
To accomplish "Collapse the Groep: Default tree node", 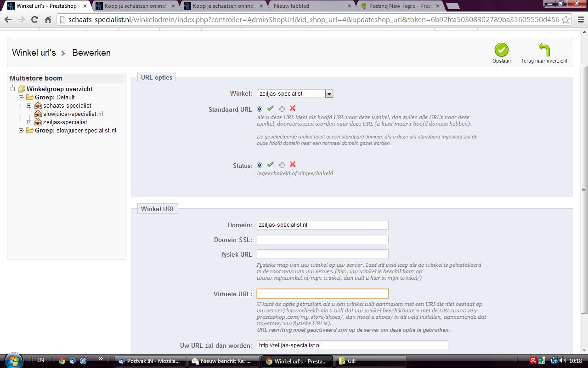I will (x=21, y=98).
